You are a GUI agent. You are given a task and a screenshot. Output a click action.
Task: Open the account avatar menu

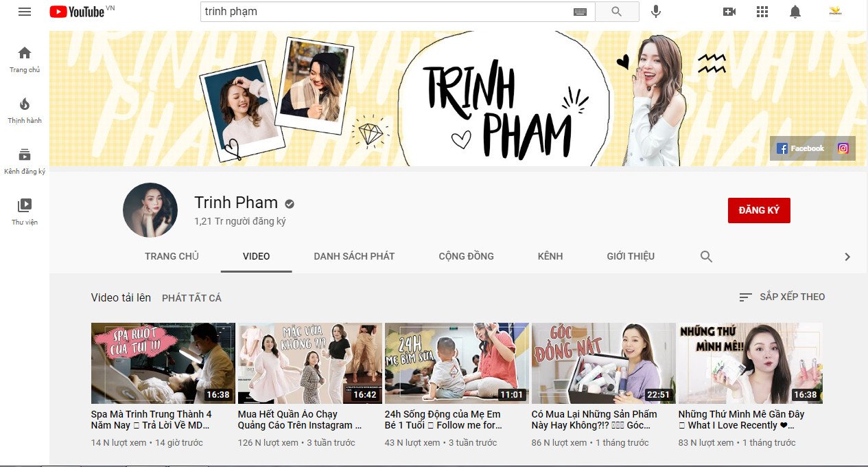point(836,12)
